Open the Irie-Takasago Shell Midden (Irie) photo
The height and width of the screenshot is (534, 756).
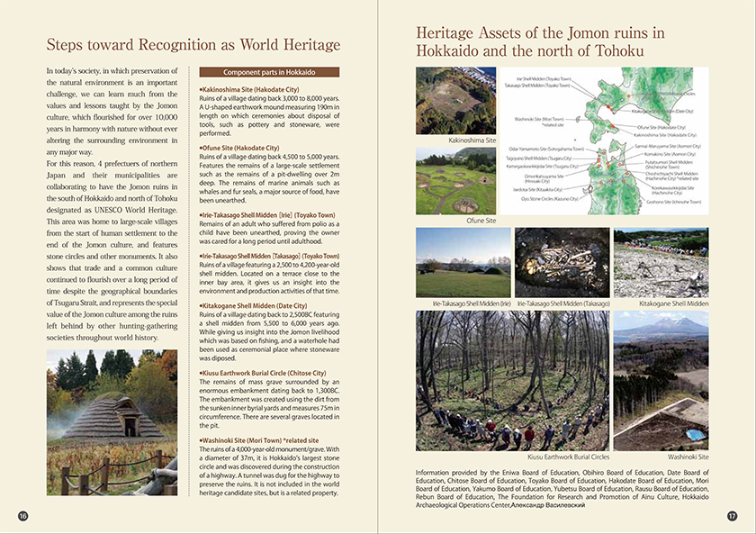click(x=463, y=262)
